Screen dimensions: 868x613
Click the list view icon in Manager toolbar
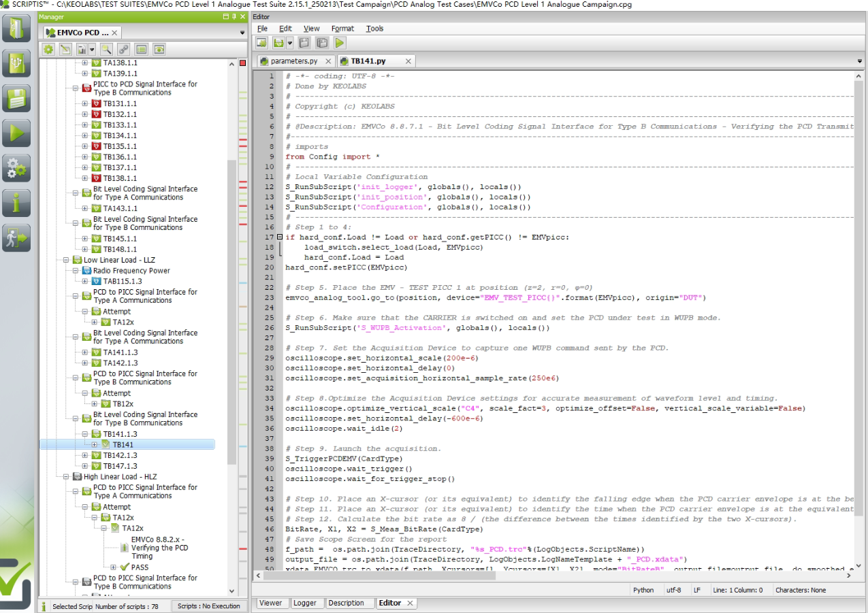141,49
